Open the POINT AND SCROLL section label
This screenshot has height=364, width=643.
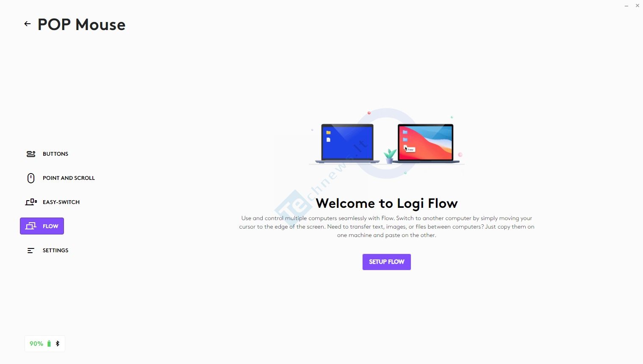tap(69, 178)
